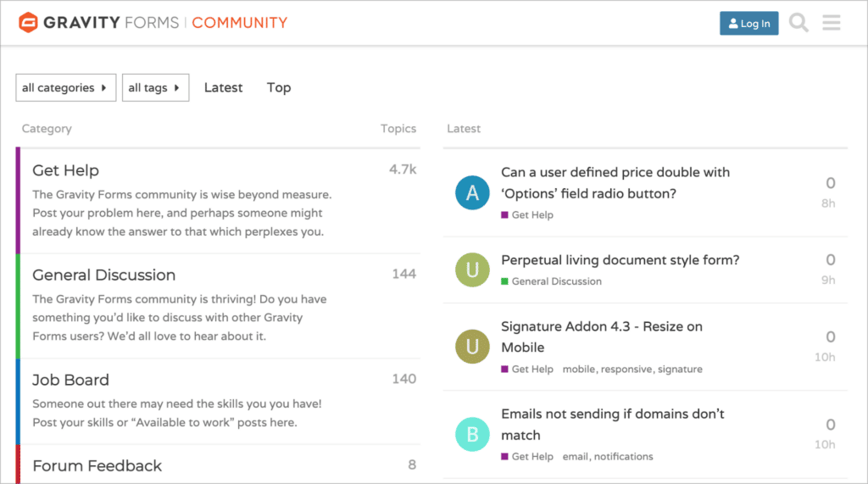Open topic 'Signature Addon 4.3 - Resize on Mobile'
Image resolution: width=868 pixels, height=484 pixels.
602,337
